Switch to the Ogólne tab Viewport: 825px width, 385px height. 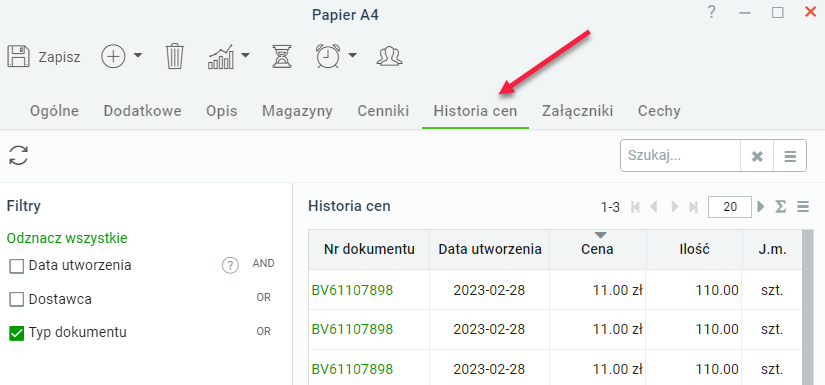pyautogui.click(x=54, y=112)
